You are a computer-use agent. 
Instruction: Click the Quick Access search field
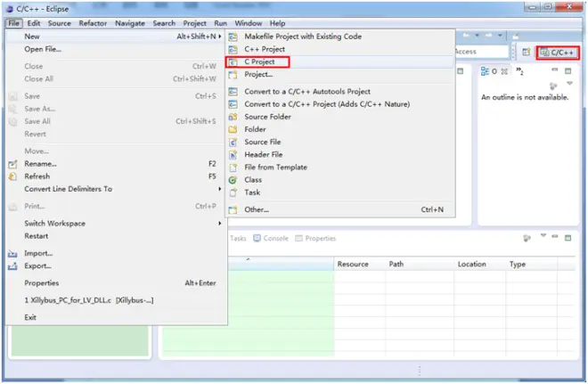(481, 52)
